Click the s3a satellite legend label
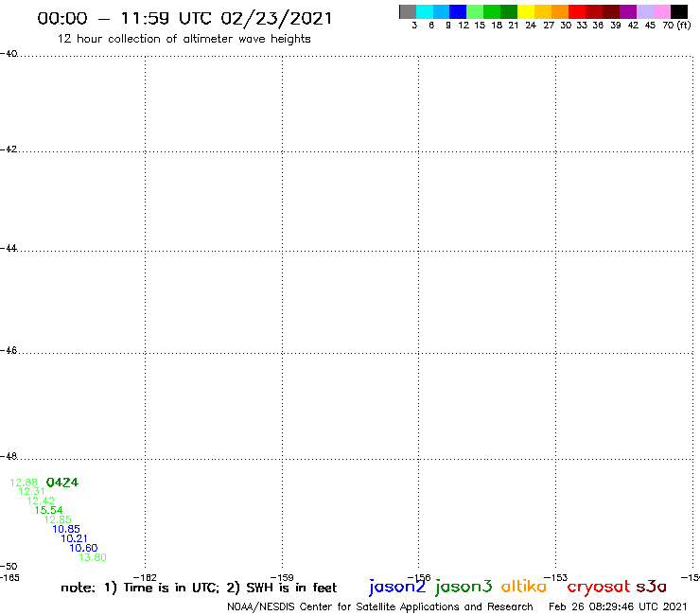 click(652, 587)
